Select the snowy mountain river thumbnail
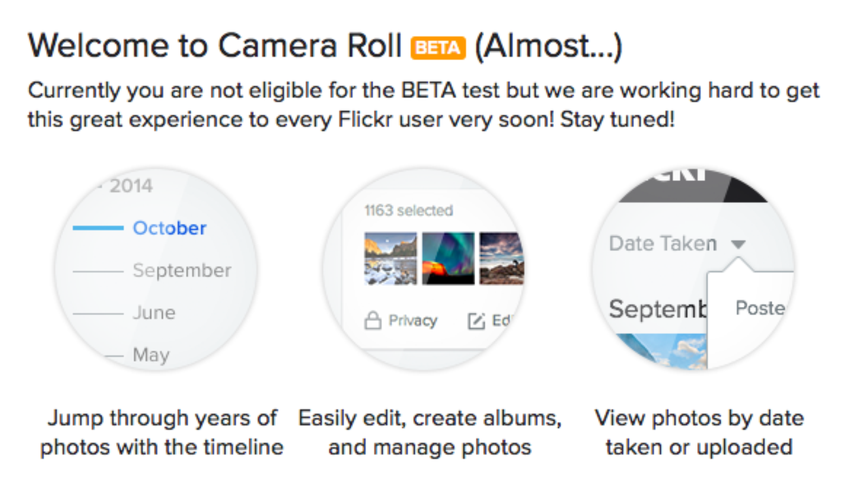Screen dimensions: 868x488 [391, 259]
